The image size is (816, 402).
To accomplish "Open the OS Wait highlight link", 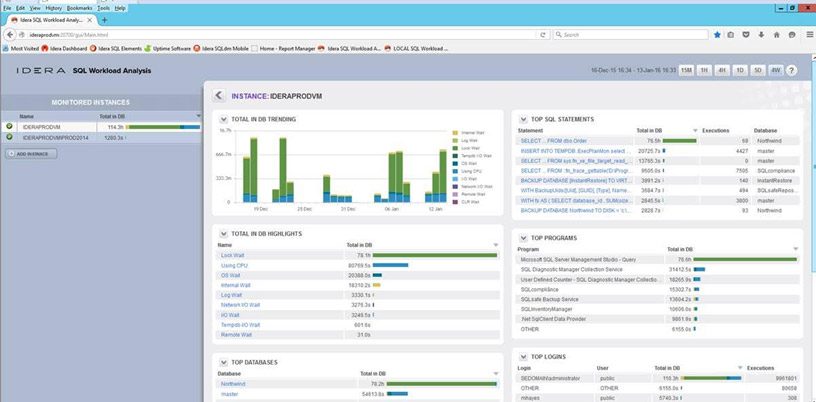I will (231, 275).
